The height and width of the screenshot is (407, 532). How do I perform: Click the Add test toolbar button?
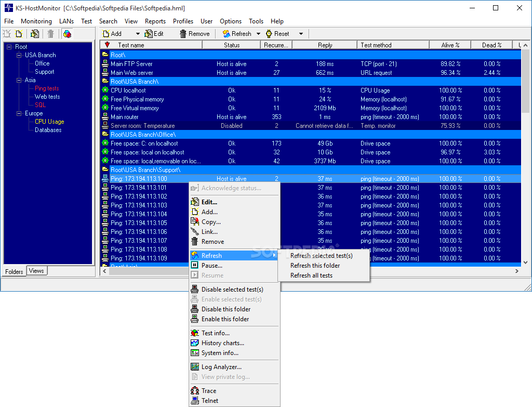click(x=112, y=34)
